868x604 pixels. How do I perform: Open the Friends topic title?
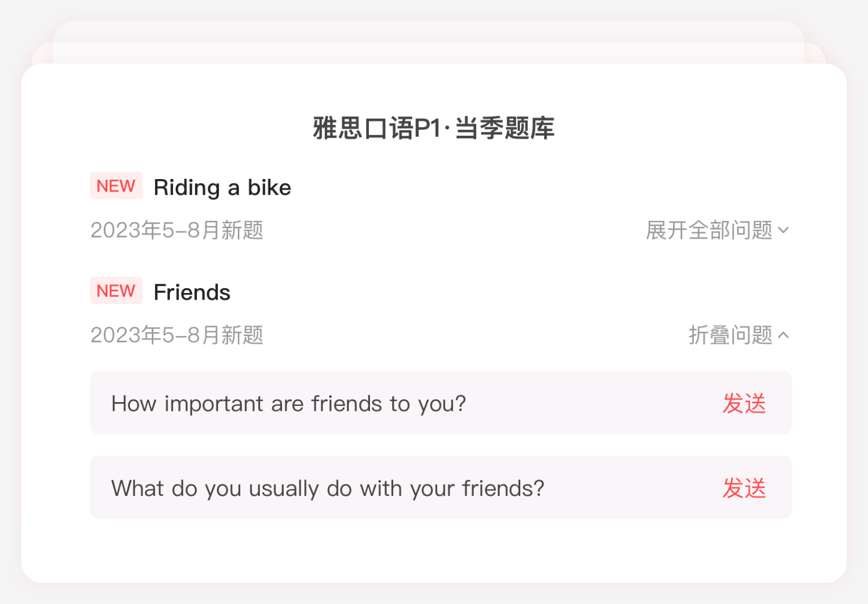(192, 293)
